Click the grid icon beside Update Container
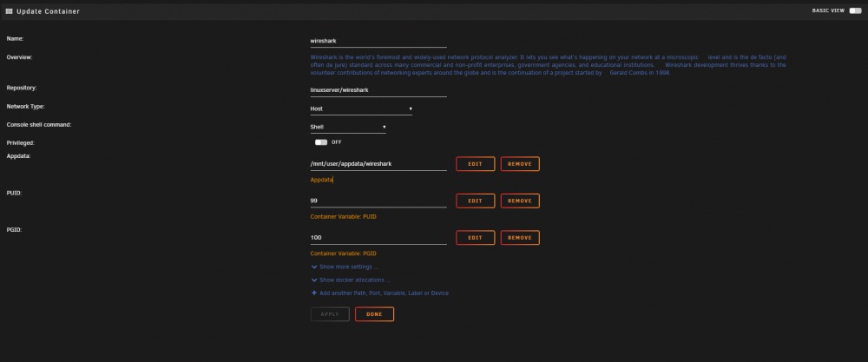 pyautogui.click(x=9, y=11)
